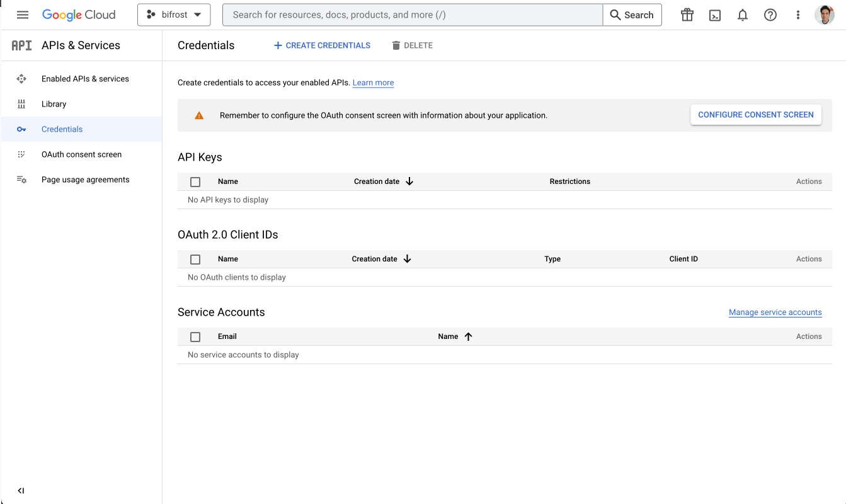Screen dimensions: 846x504
Task: Toggle OAuth Creation date sort arrow
Action: pos(407,259)
